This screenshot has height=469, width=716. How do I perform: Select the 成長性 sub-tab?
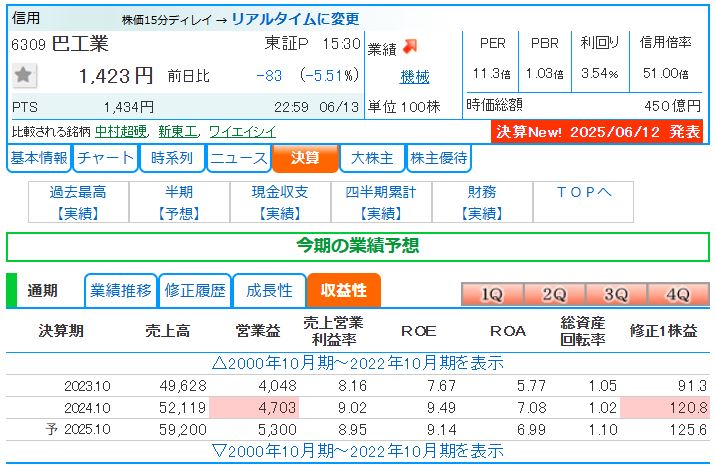click(269, 290)
